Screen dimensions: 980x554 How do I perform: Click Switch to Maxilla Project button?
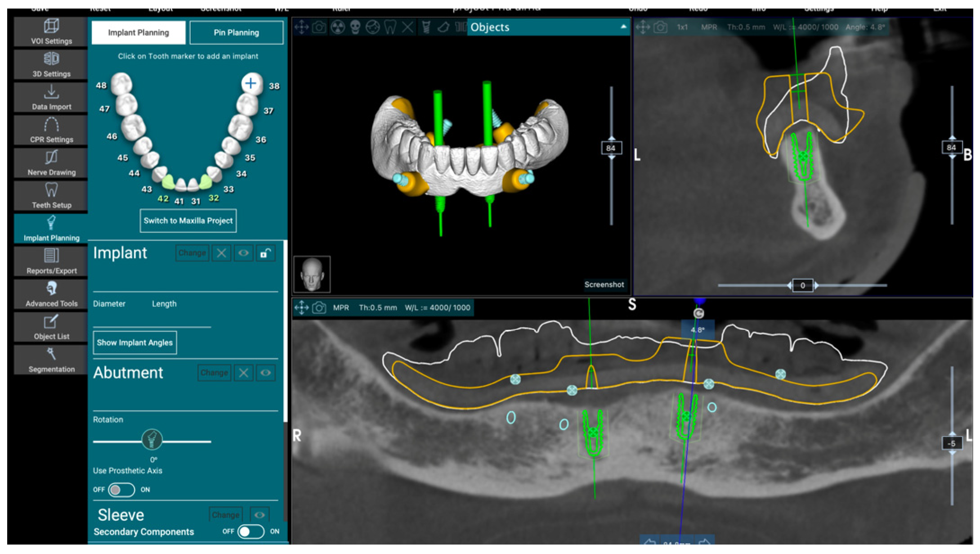[188, 221]
